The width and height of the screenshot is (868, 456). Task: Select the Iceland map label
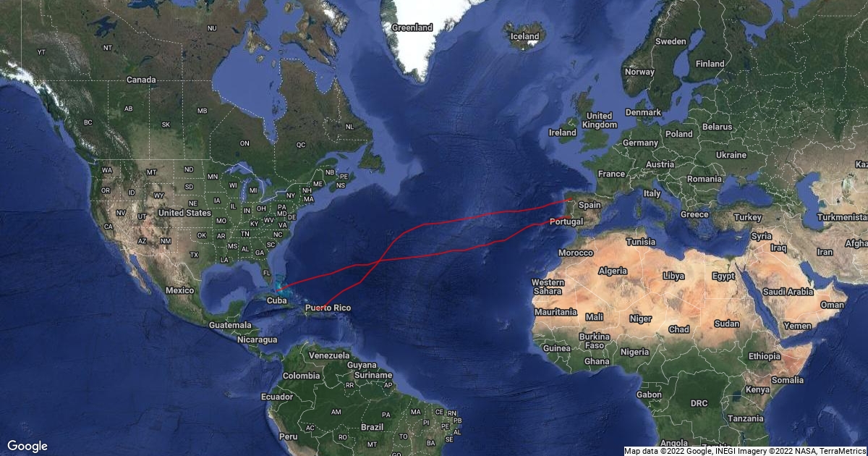525,36
